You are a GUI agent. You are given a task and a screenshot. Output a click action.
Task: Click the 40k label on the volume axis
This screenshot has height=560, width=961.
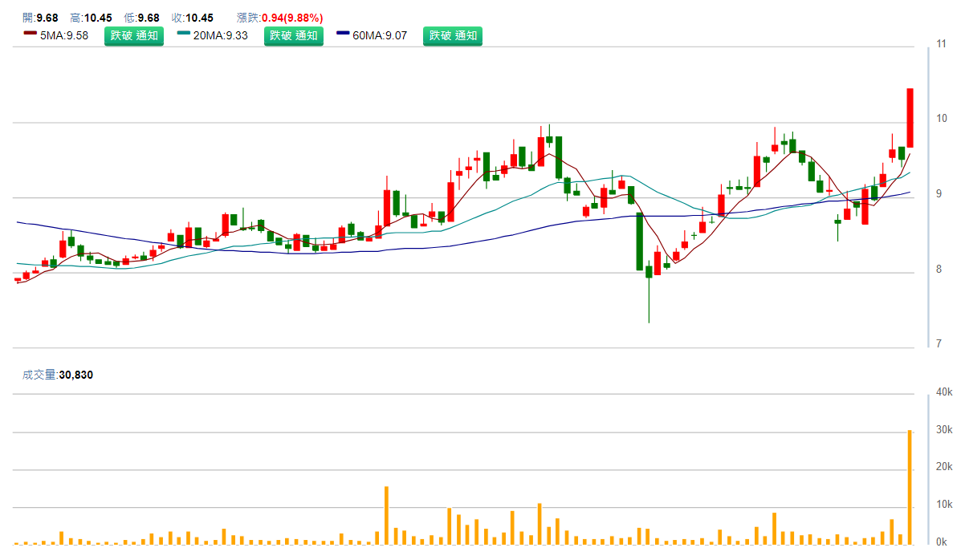pyautogui.click(x=944, y=392)
